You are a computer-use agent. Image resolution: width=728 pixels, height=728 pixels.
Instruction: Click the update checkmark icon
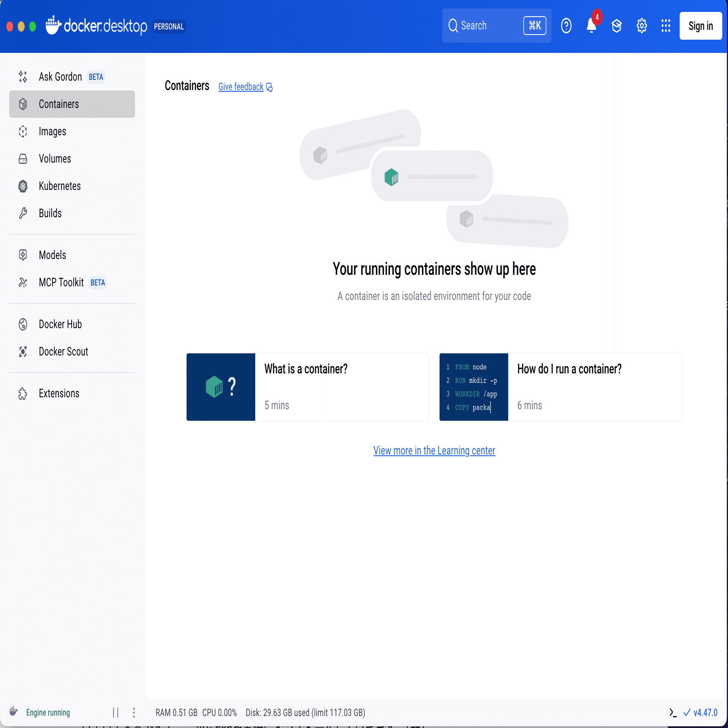(687, 713)
